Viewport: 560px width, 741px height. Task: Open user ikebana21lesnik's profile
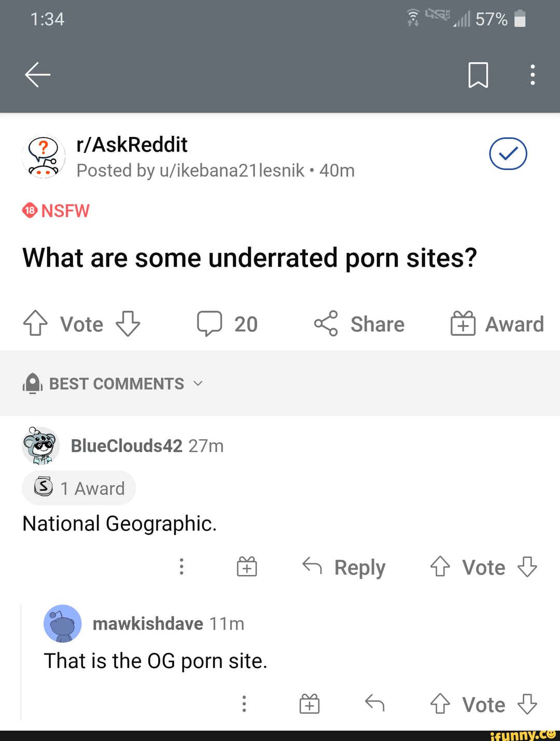coord(232,171)
